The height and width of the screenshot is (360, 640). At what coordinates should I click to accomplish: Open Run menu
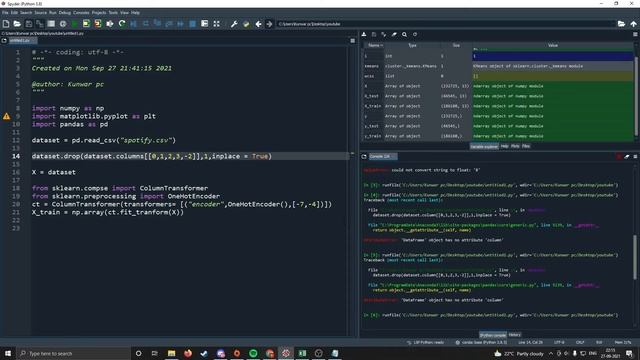[53, 13]
